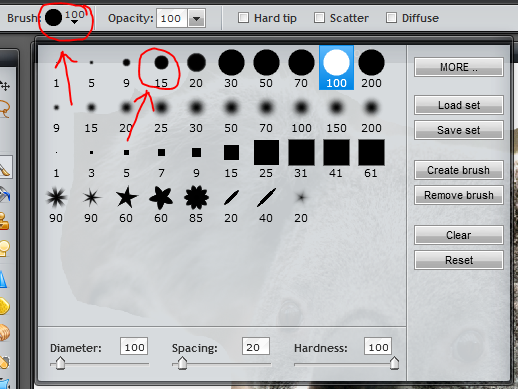The width and height of the screenshot is (518, 389).
Task: Choose the square 5 brush
Action: click(x=126, y=158)
